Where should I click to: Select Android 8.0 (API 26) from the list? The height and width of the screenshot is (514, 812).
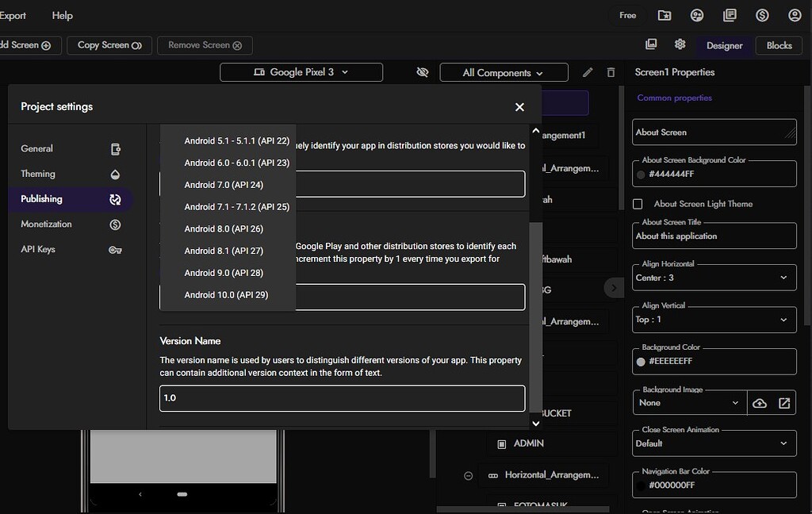224,228
